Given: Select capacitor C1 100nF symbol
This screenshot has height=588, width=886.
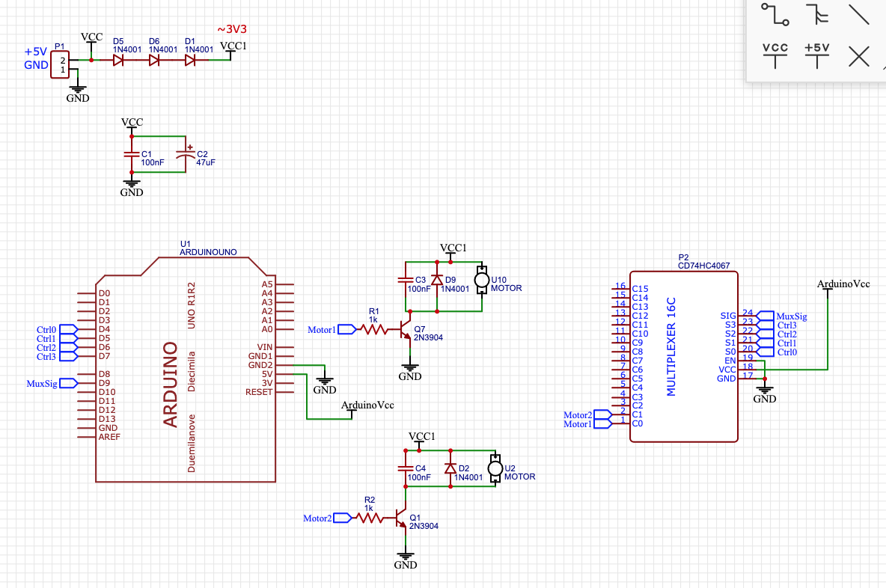Looking at the screenshot, I should click(x=132, y=153).
